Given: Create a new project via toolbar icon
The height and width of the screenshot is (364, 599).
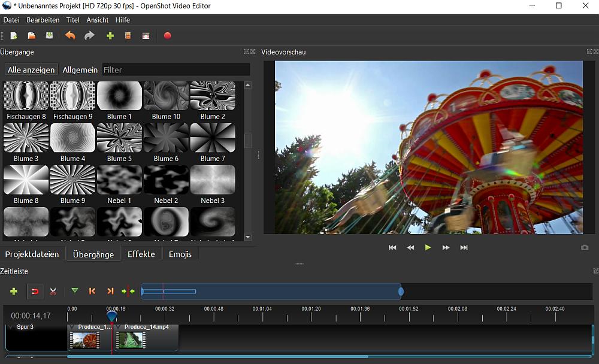Looking at the screenshot, I should coord(14,36).
